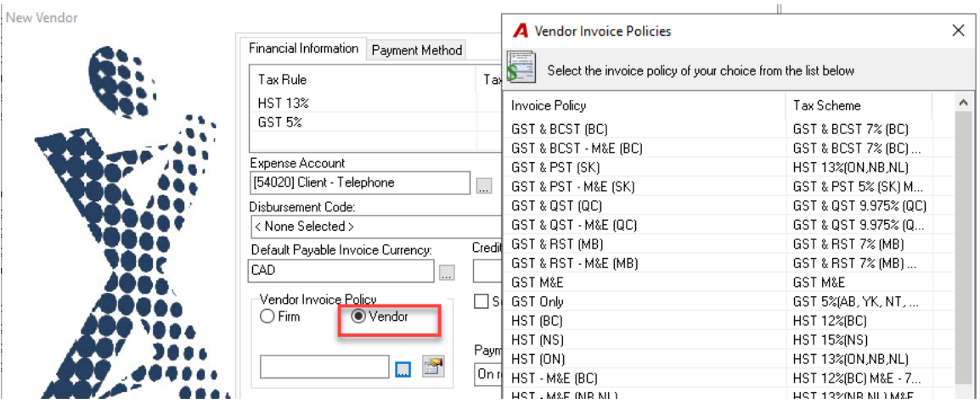Select the Firm radio button
This screenshot has height=409, width=980.
point(268,317)
